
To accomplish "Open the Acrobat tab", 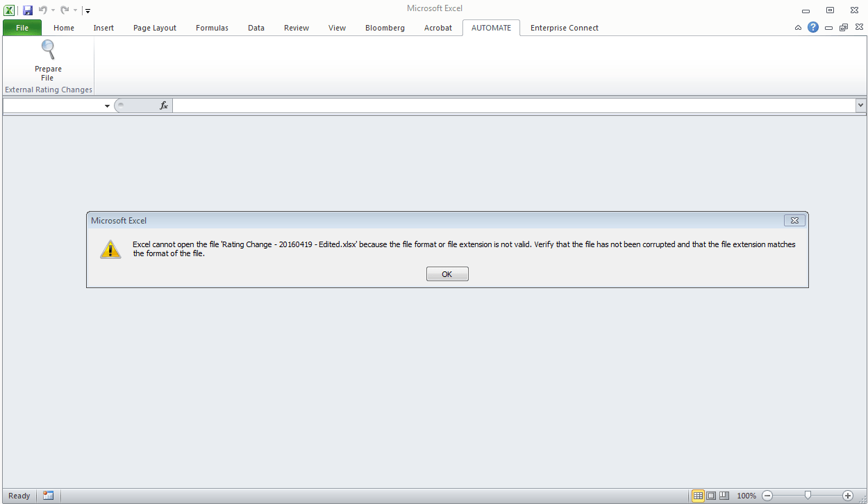I will click(438, 28).
